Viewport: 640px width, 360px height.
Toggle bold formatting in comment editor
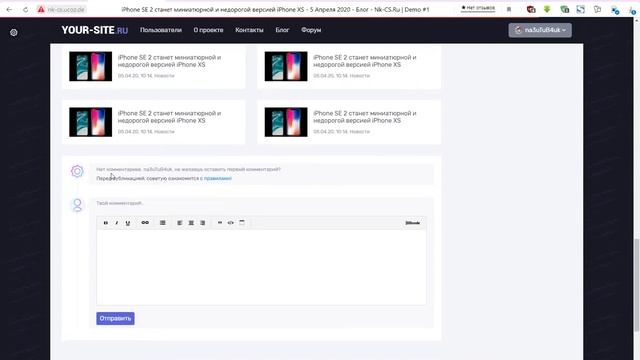[x=106, y=223]
